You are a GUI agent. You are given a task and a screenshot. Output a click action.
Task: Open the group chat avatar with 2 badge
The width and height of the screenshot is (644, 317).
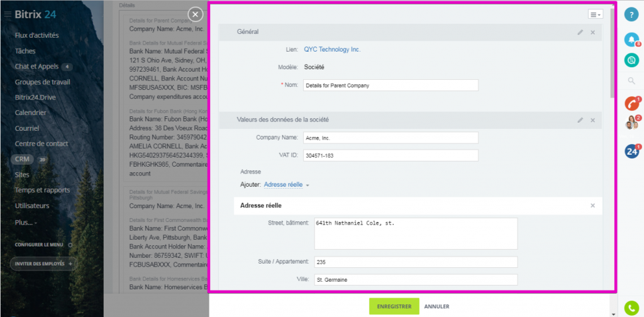(x=631, y=123)
